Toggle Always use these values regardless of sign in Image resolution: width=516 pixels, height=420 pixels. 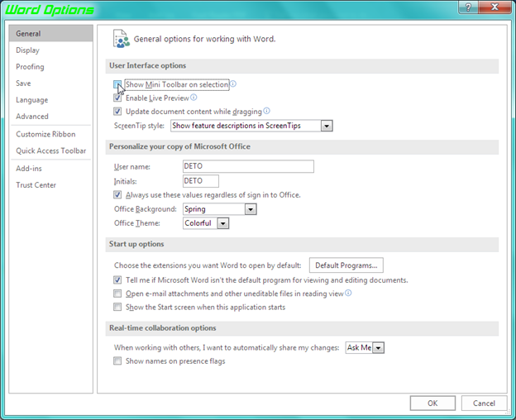(x=117, y=195)
